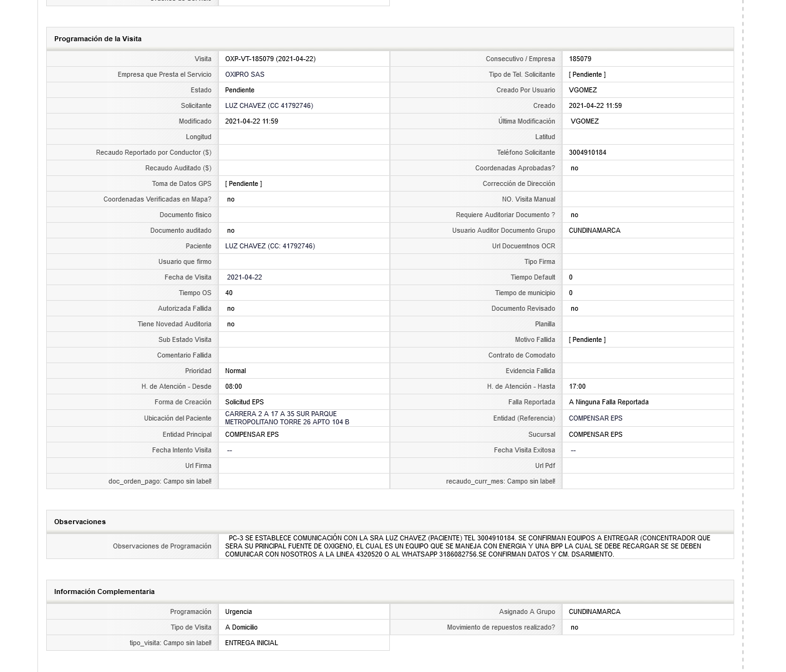
Task: Click Documento auditado value no
Action: point(231,230)
